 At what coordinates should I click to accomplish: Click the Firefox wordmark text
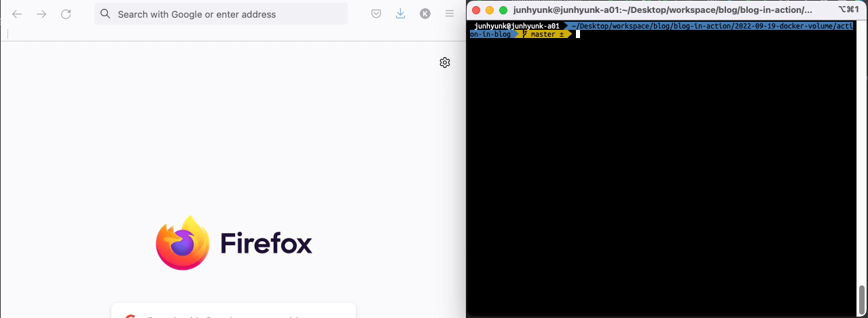(266, 243)
